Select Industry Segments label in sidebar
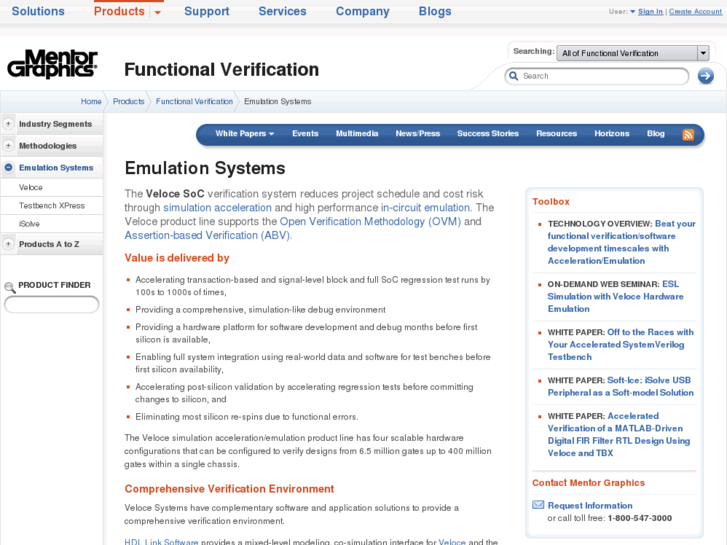Image resolution: width=727 pixels, height=545 pixels. 55,124
